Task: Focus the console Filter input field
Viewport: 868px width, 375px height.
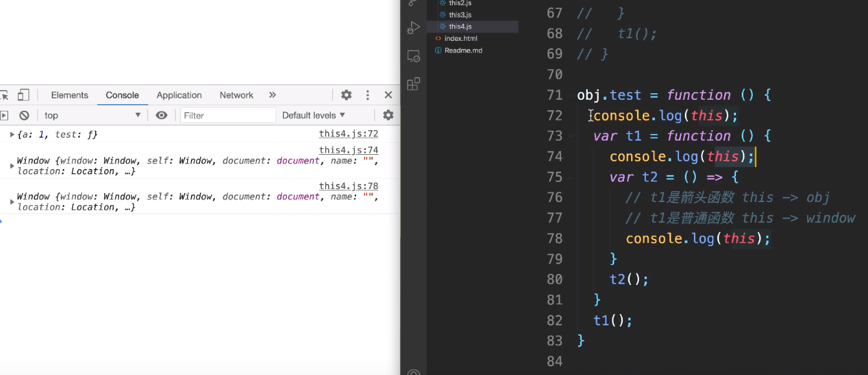Action: 228,115
